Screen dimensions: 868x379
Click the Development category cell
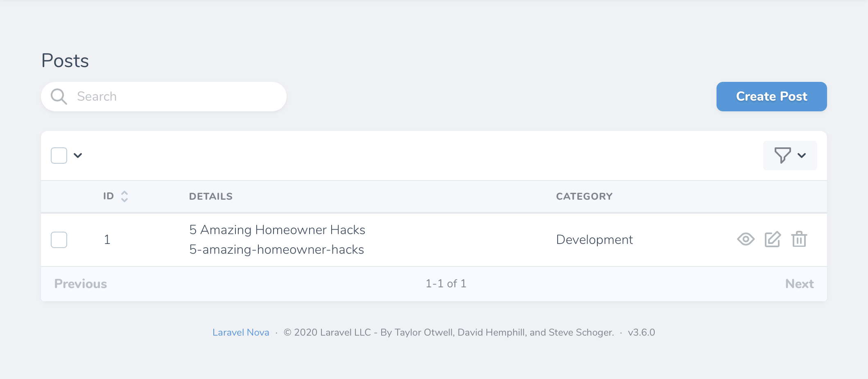point(594,240)
